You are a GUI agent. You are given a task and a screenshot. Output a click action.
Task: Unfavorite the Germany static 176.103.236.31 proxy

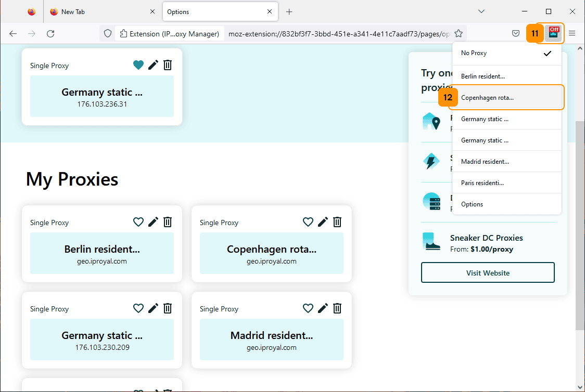138,65
